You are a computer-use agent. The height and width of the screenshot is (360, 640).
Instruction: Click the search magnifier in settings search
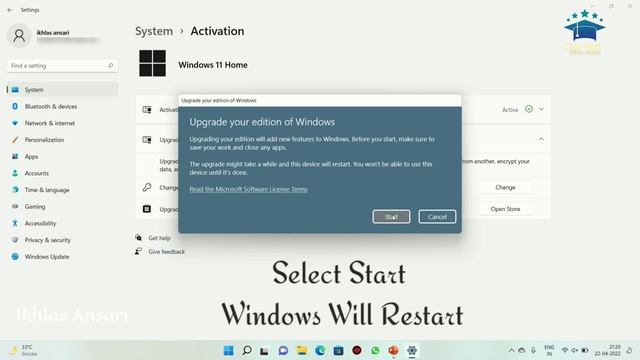pyautogui.click(x=110, y=66)
